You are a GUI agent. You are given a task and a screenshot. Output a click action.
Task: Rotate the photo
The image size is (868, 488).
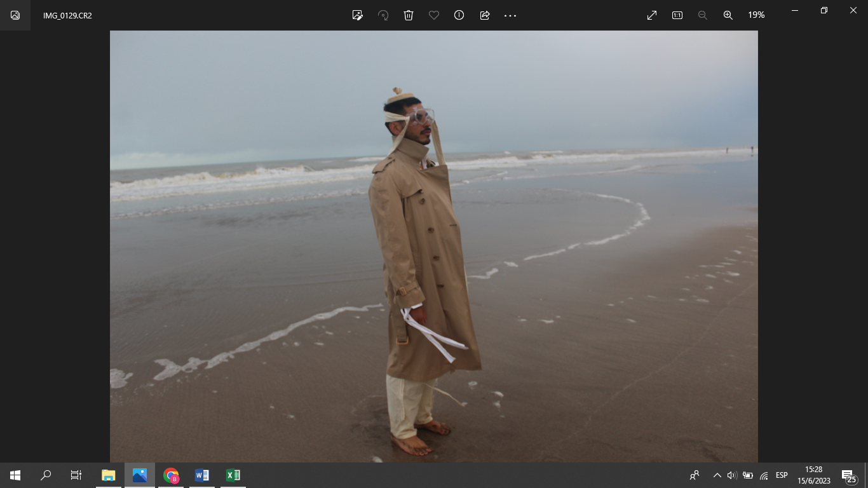pos(383,15)
